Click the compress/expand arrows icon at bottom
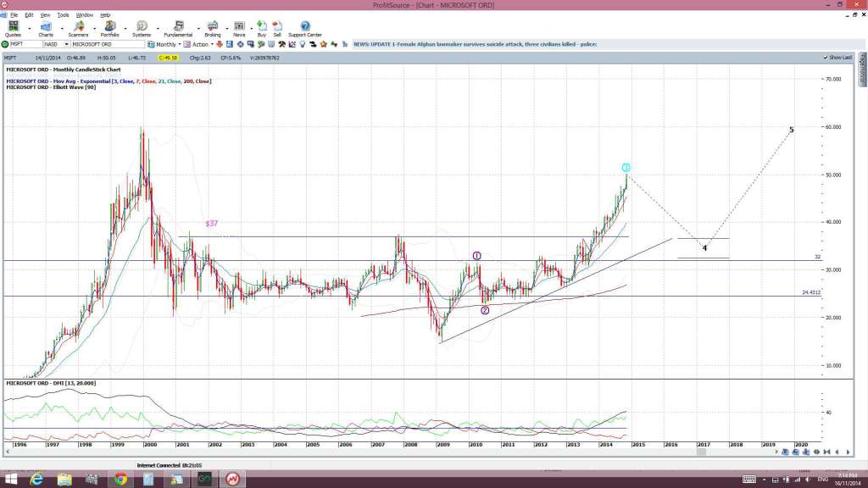The width and height of the screenshot is (868, 488). tap(816, 452)
